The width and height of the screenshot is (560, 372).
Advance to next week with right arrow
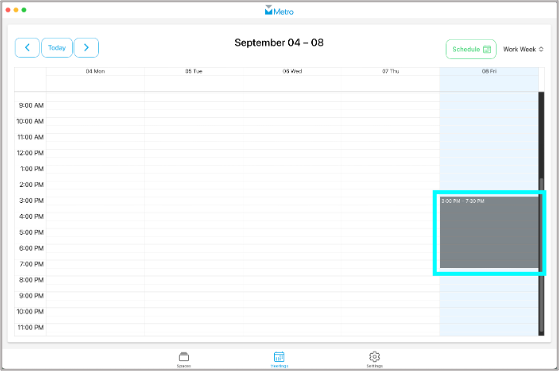tap(86, 47)
